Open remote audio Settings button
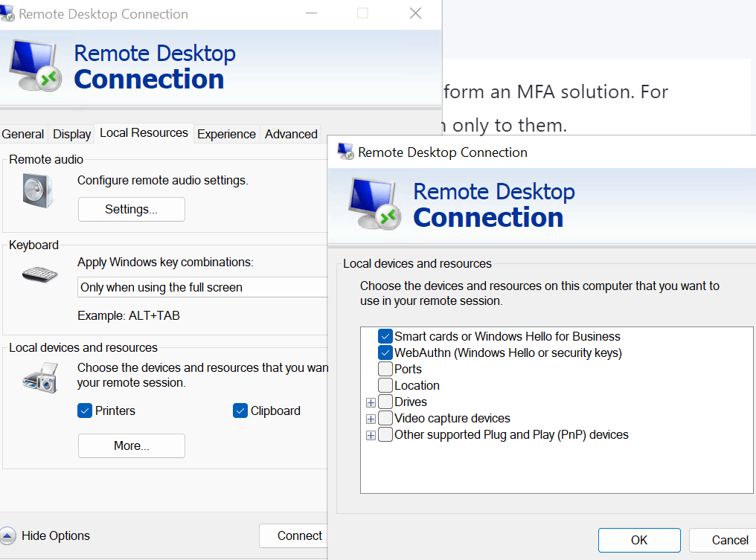This screenshot has height=560, width=756. pyautogui.click(x=132, y=209)
